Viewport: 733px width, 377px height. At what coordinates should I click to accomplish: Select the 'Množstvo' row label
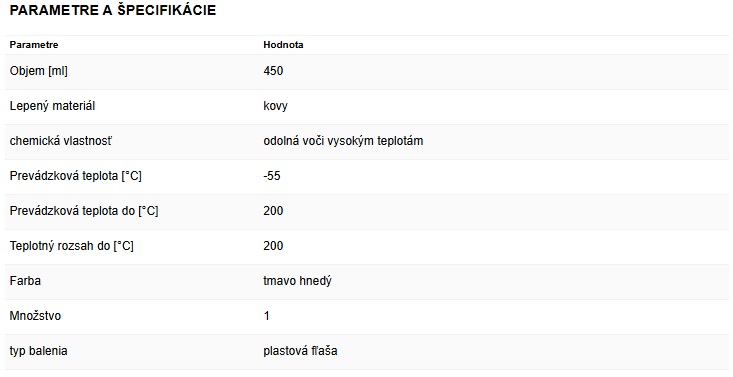point(35,316)
